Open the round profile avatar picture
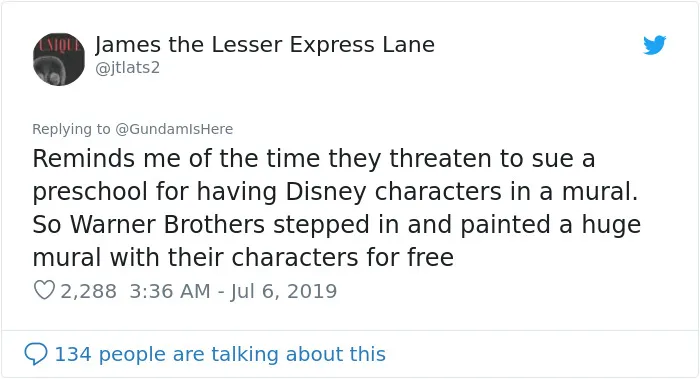Screen dimensions: 700x379 pyautogui.click(x=59, y=59)
